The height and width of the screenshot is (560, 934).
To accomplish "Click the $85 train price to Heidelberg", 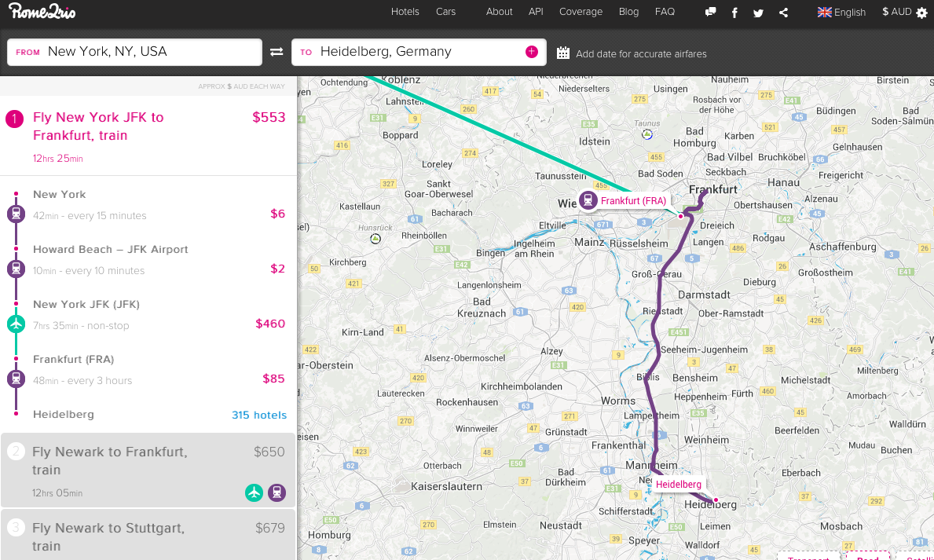I will pos(274,379).
